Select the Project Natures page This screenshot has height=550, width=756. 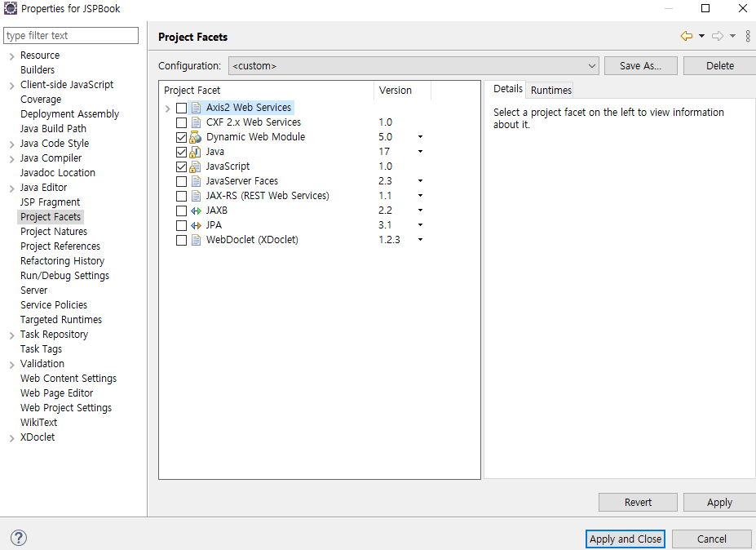tap(54, 232)
